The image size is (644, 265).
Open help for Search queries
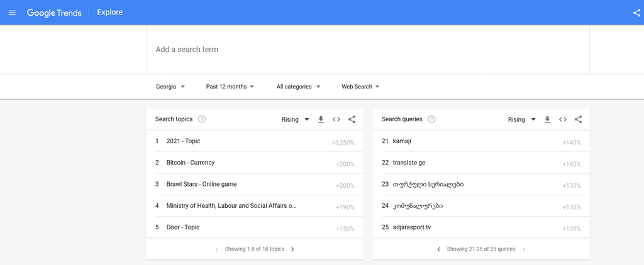[x=431, y=119]
